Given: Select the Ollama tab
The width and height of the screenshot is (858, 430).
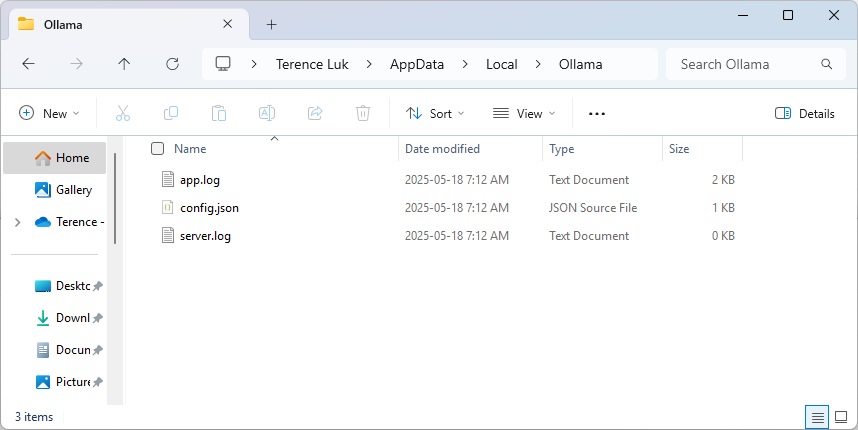Looking at the screenshot, I should [x=129, y=25].
